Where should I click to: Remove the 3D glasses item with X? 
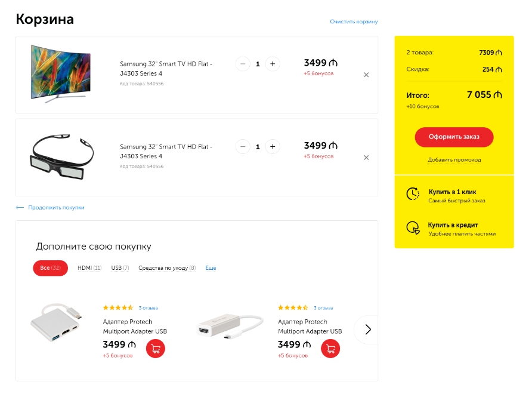(366, 158)
